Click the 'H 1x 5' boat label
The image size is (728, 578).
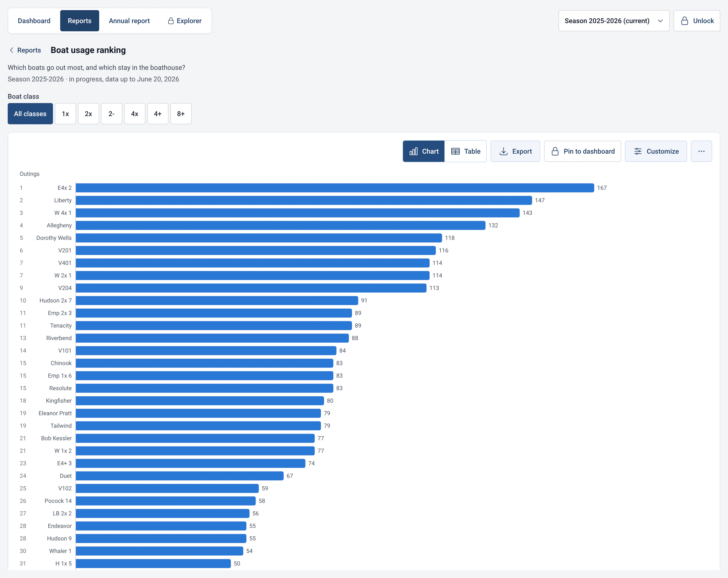(x=64, y=563)
